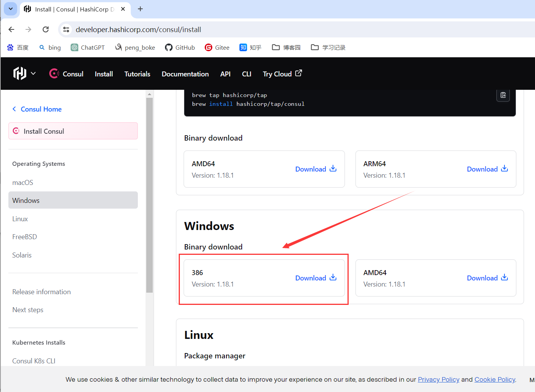
Task: Reload the current page
Action: click(46, 29)
